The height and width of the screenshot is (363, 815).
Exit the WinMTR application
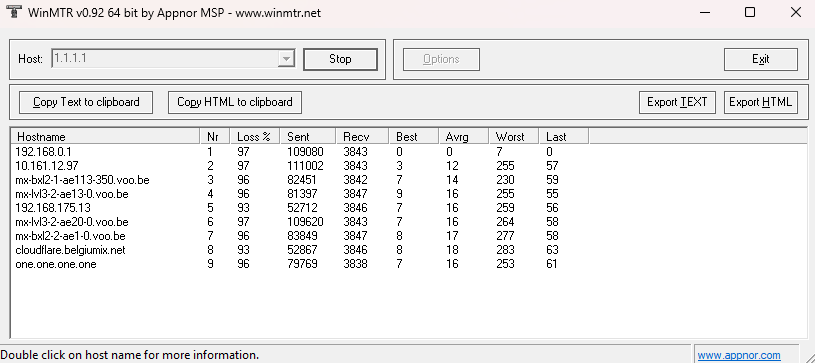[760, 59]
